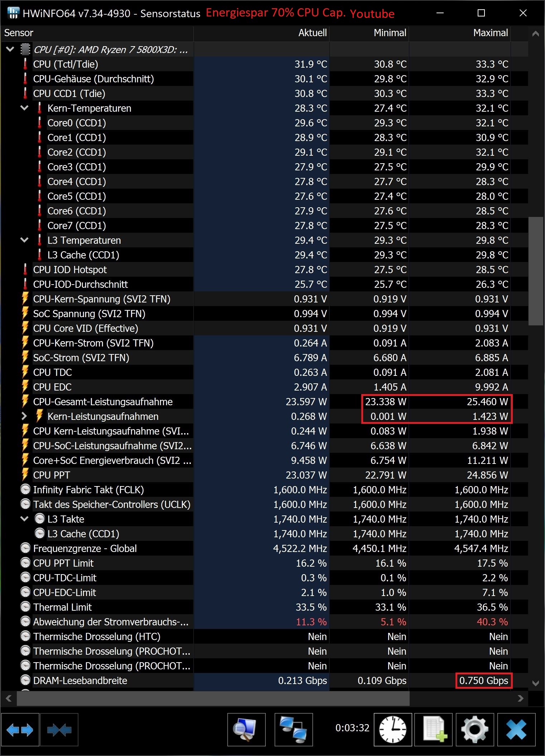
Task: Collapse the L3 Takte subtree
Action: [24, 519]
